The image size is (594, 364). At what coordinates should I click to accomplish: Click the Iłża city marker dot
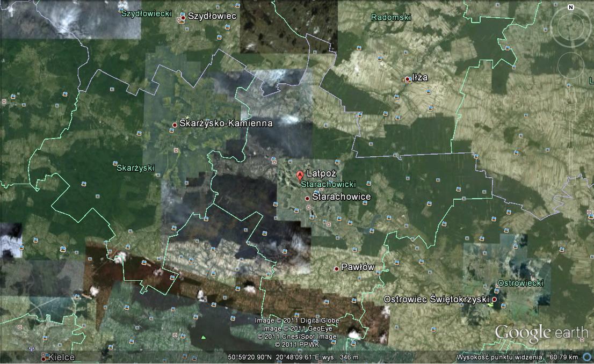408,79
